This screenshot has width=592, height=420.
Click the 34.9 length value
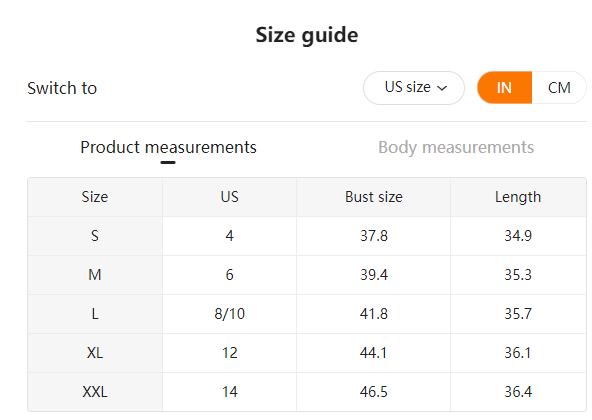[x=518, y=236]
